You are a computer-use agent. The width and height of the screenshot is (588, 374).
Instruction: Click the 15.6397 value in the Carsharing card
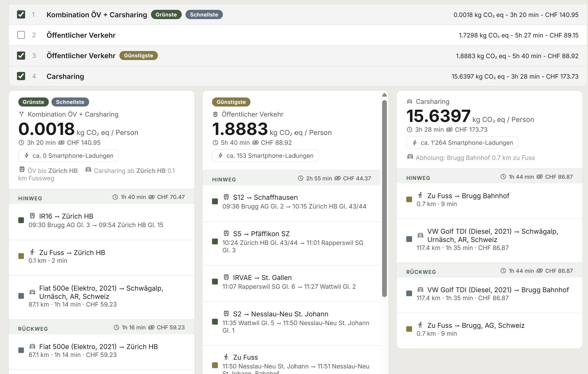438,116
